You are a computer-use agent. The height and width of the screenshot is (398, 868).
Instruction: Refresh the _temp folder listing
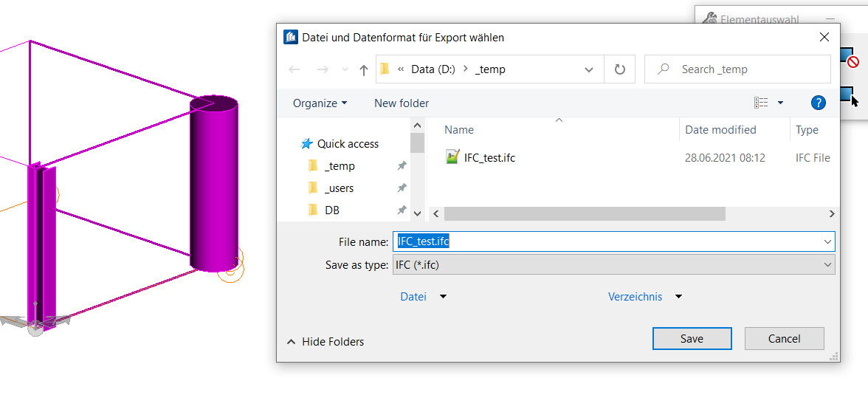[620, 69]
